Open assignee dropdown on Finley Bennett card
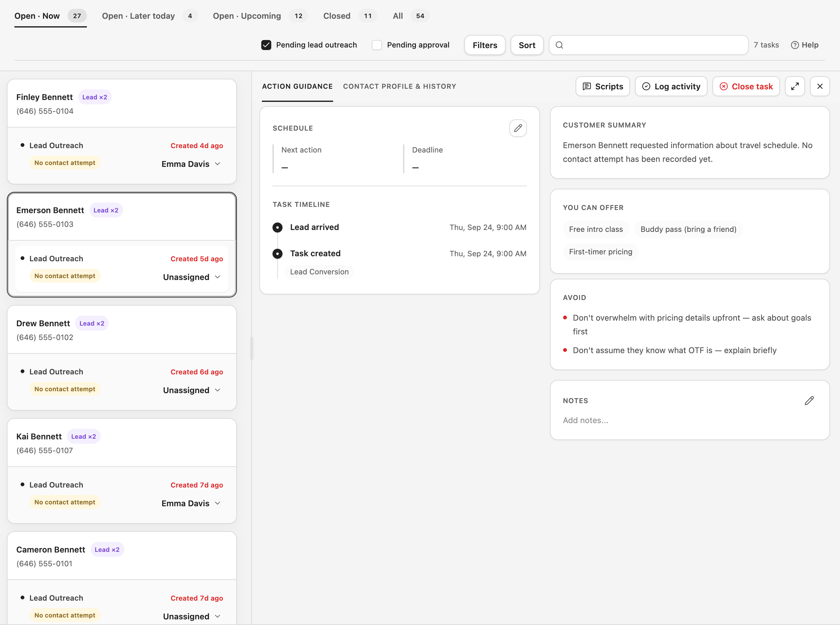This screenshot has width=840, height=625. click(191, 164)
